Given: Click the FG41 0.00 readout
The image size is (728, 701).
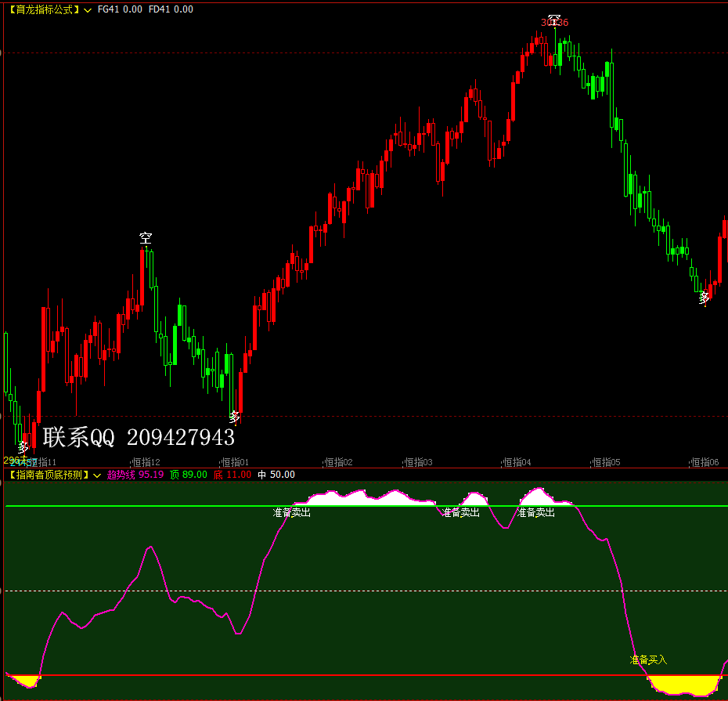Looking at the screenshot, I should [x=120, y=9].
